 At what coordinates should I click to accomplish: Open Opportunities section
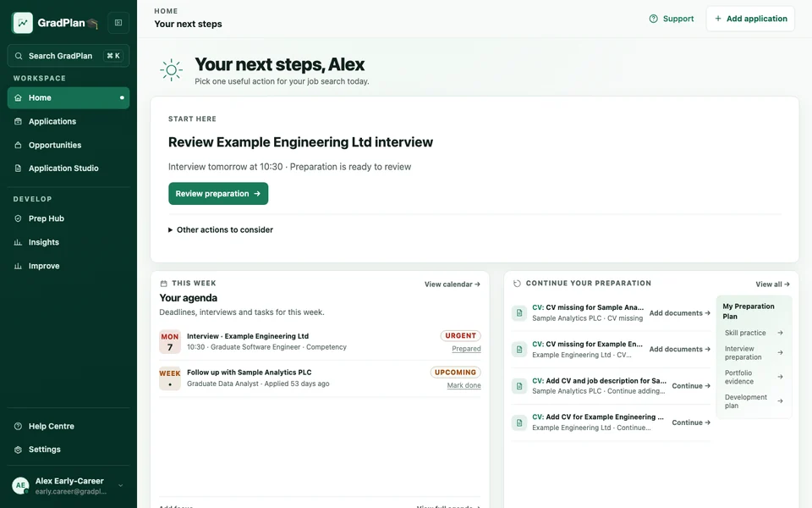(69, 145)
